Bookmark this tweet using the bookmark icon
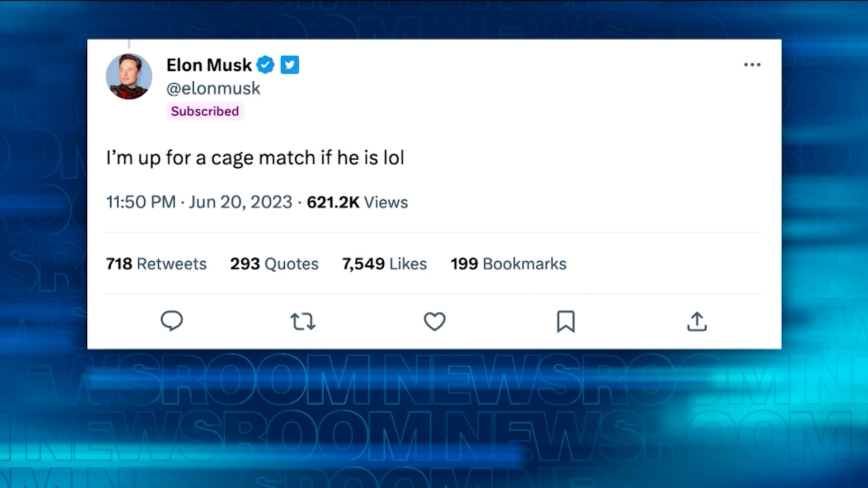The image size is (868, 488). [x=566, y=321]
